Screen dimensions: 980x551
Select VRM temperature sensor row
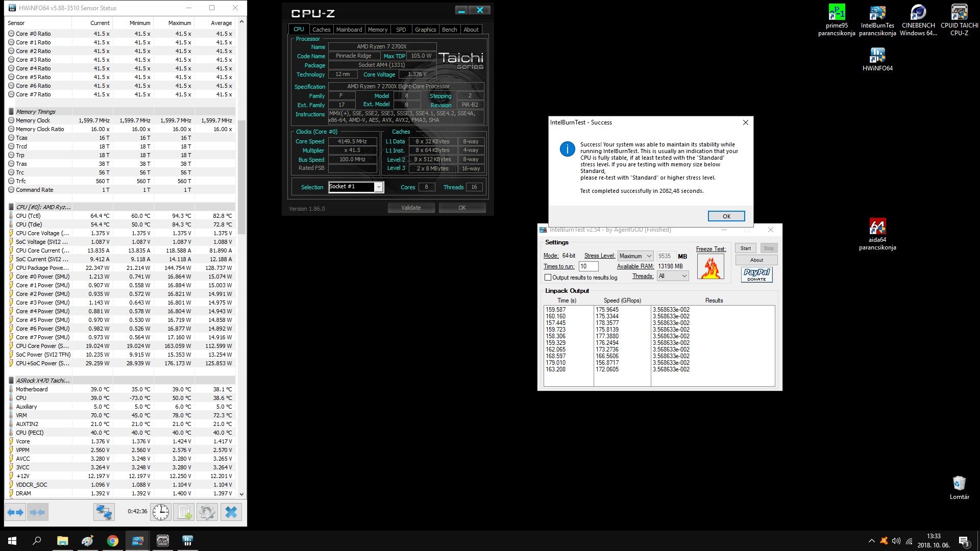(121, 415)
